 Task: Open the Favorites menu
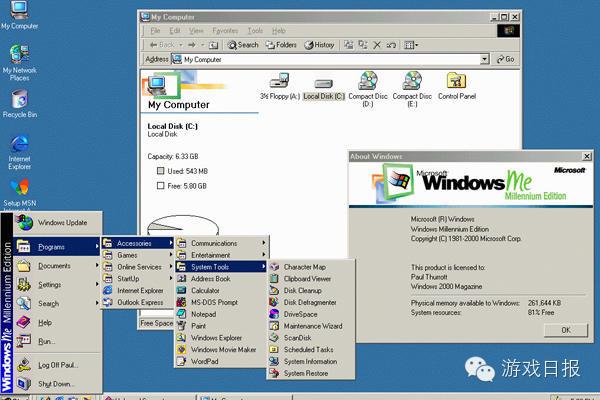click(225, 31)
